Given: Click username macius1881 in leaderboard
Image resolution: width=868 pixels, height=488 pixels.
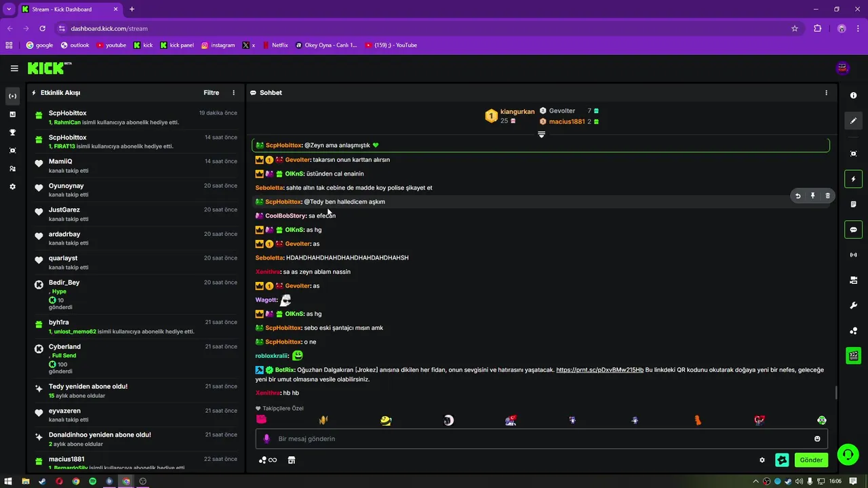Looking at the screenshot, I should (x=567, y=122).
